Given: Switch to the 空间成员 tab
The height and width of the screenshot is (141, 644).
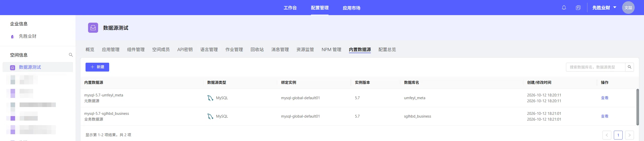Looking at the screenshot, I should coord(161,50).
